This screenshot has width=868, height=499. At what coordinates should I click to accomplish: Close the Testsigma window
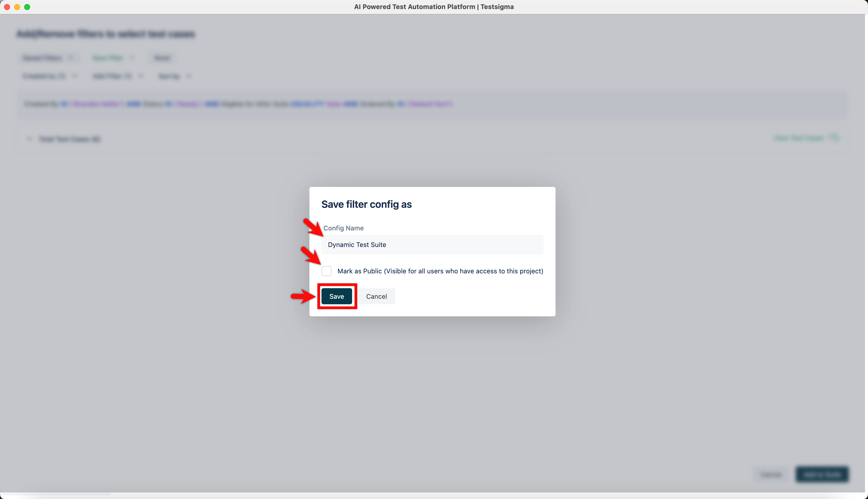point(7,7)
